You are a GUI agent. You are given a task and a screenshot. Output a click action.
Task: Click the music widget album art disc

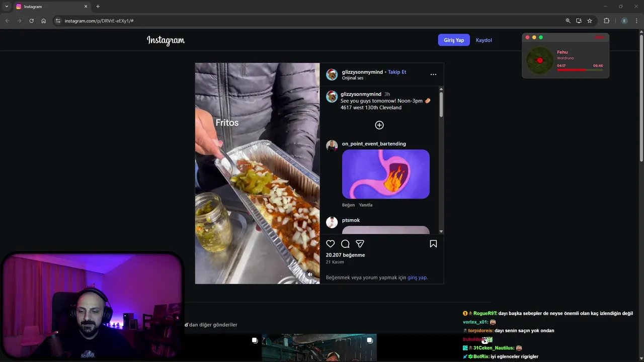tap(540, 60)
